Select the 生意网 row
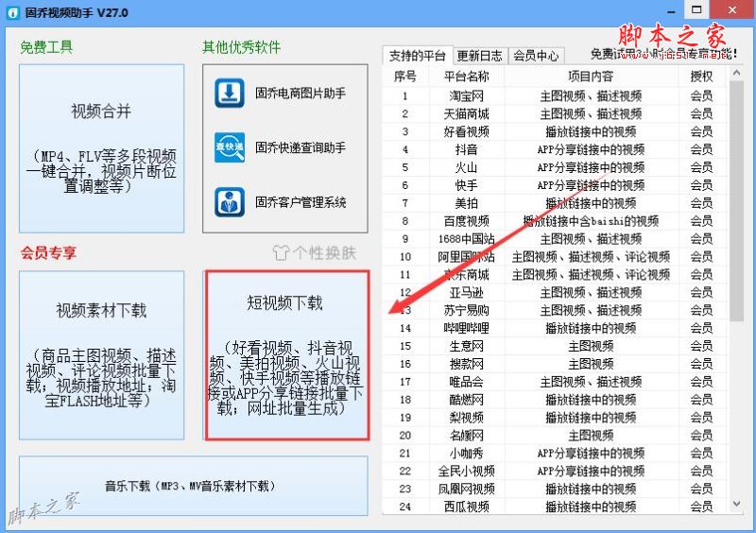Screen dimensions: 756x533 pyautogui.click(x=555, y=346)
